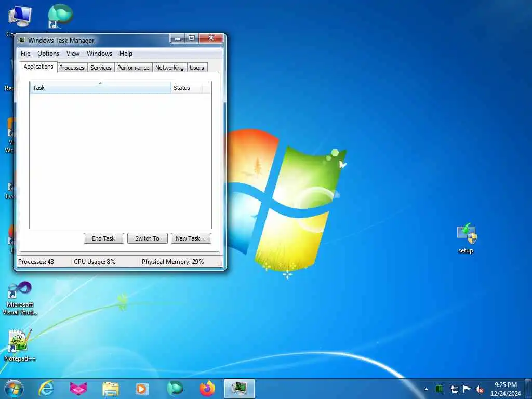
Task: Click the Switch To button
Action: [147, 238]
